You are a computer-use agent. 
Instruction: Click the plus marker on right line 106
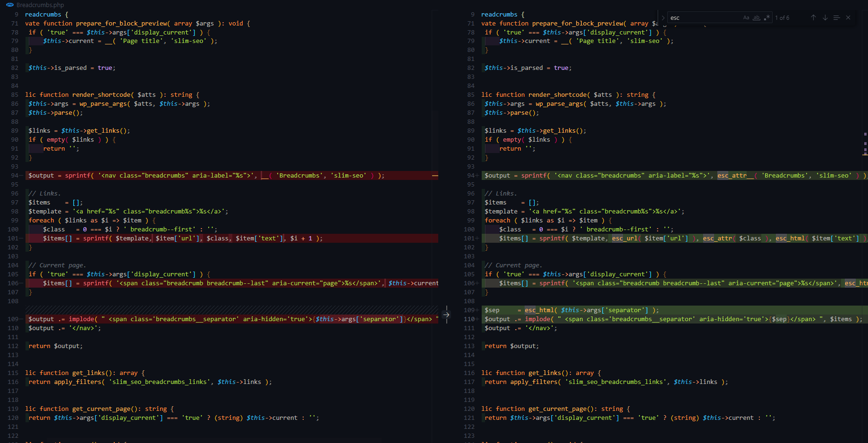477,283
